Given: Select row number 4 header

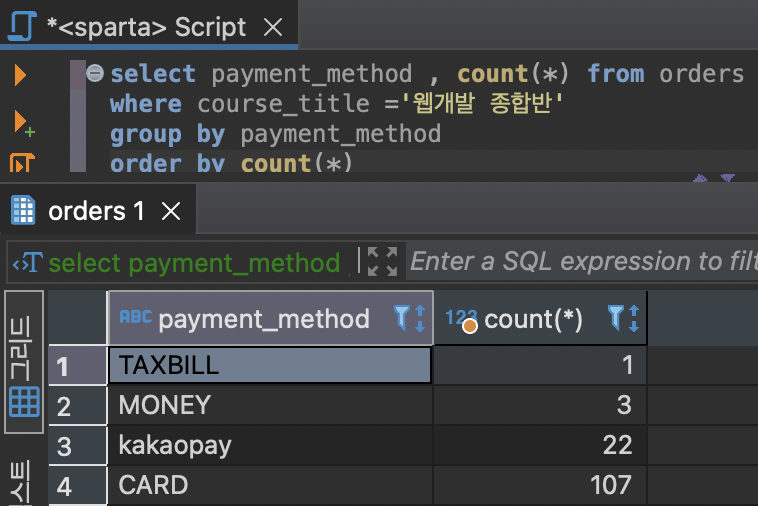Looking at the screenshot, I should [77, 486].
